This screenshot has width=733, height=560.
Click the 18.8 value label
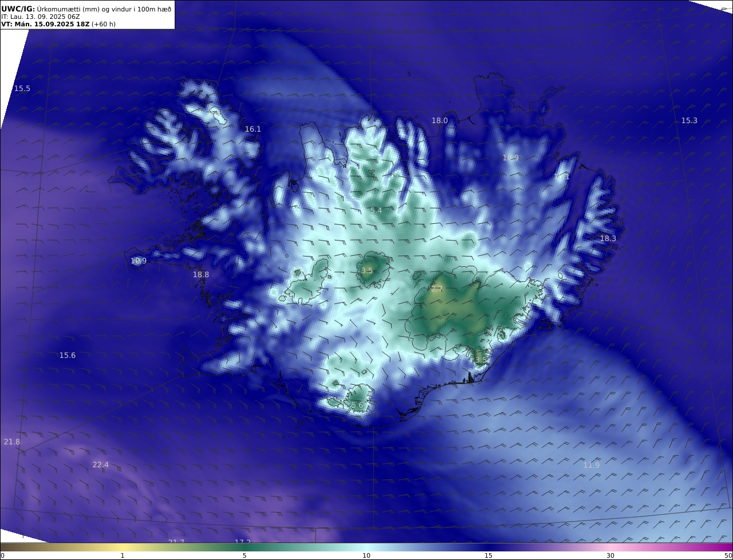coord(201,275)
